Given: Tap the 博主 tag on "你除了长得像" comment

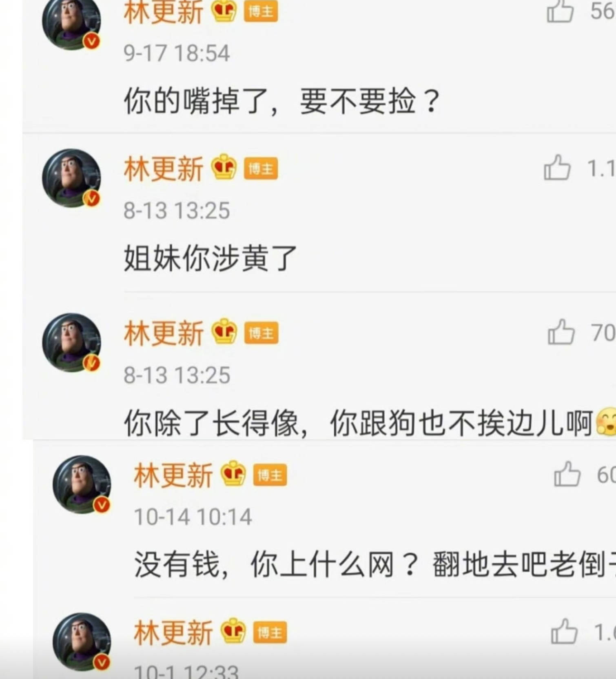Looking at the screenshot, I should (261, 333).
